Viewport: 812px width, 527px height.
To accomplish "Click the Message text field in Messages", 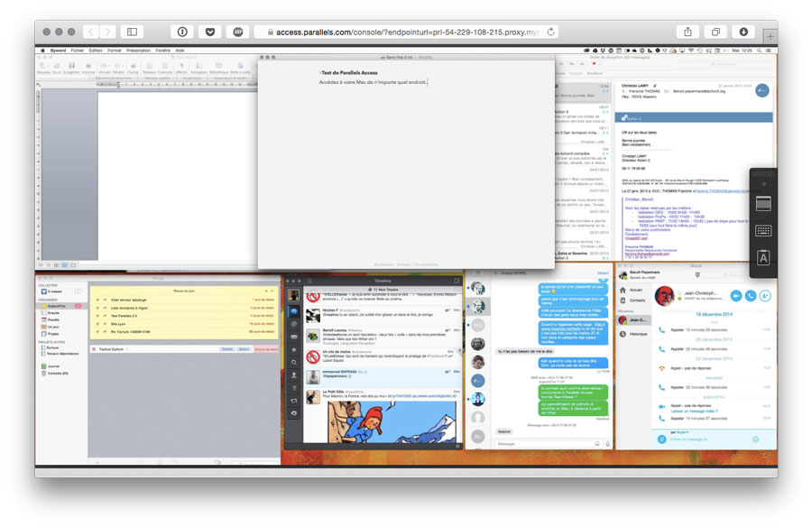I will [544, 444].
